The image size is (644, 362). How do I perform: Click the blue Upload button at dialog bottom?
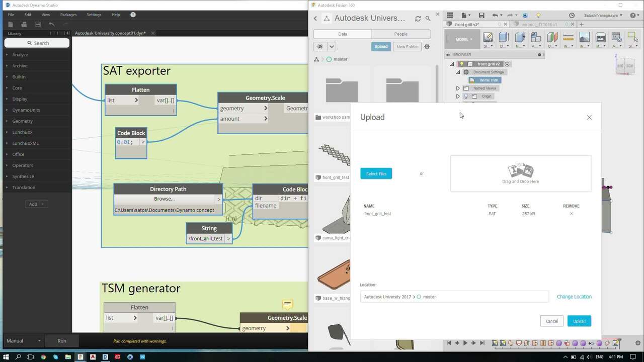579,321
